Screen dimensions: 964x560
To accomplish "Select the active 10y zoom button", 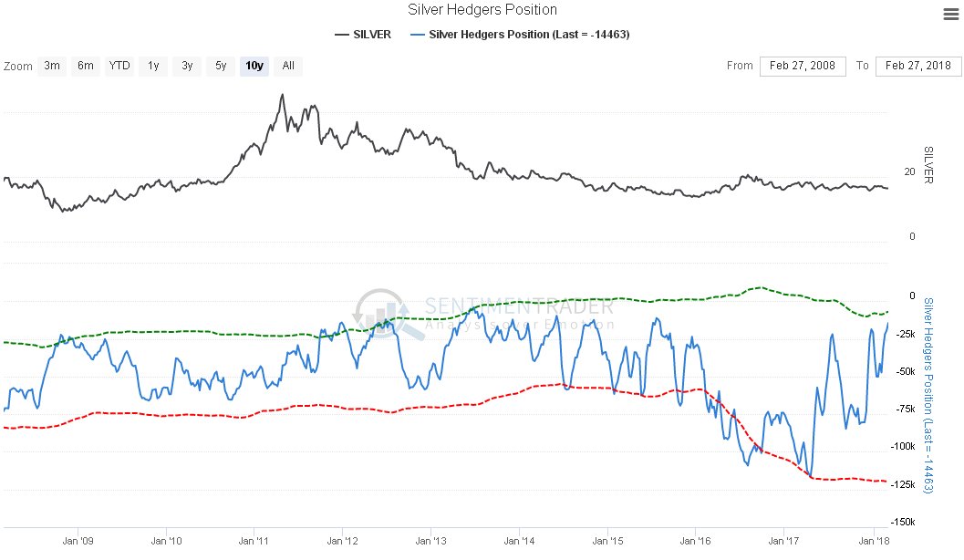I will (x=254, y=66).
